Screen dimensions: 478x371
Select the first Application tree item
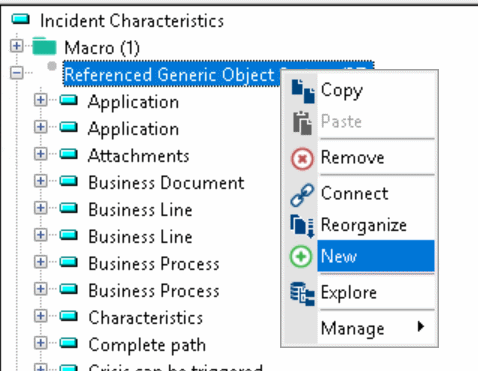tap(133, 102)
